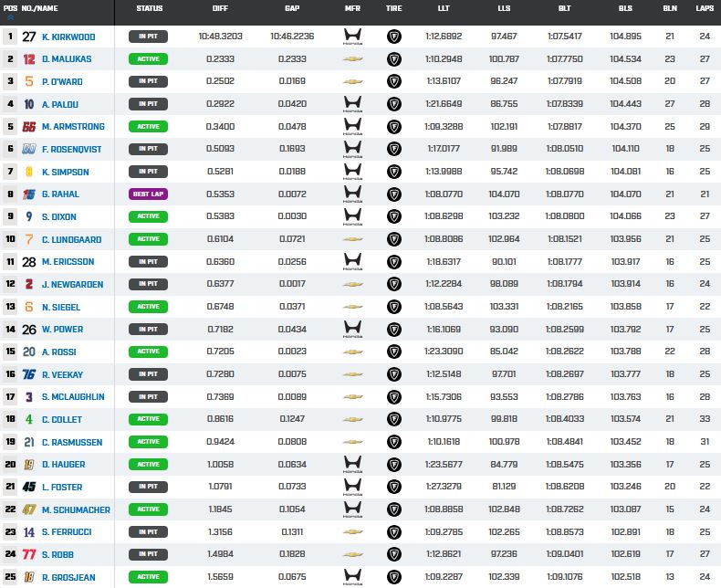This screenshot has width=721, height=588.
Task: Click Honda logo in W. Power row
Action: coord(352,330)
